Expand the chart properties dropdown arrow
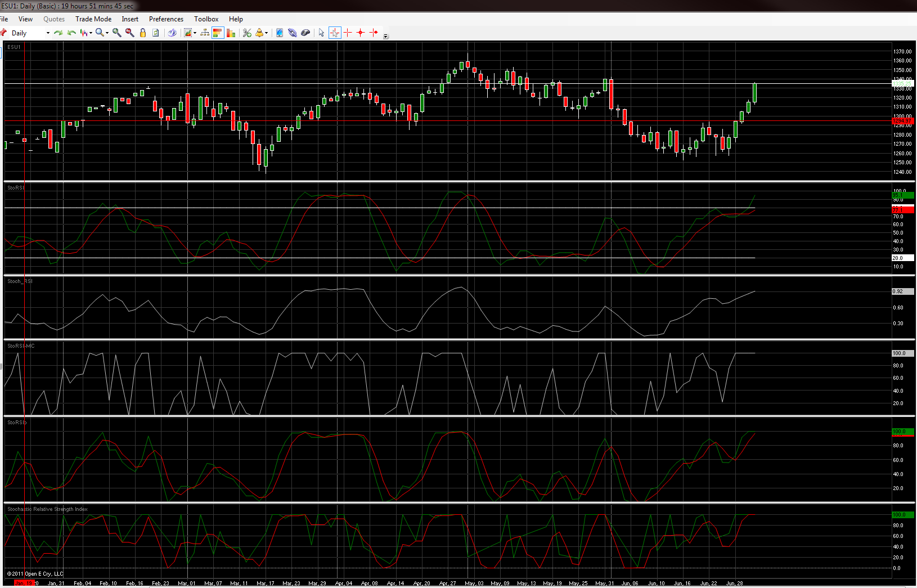Image resolution: width=917 pixels, height=588 pixels. [195, 33]
